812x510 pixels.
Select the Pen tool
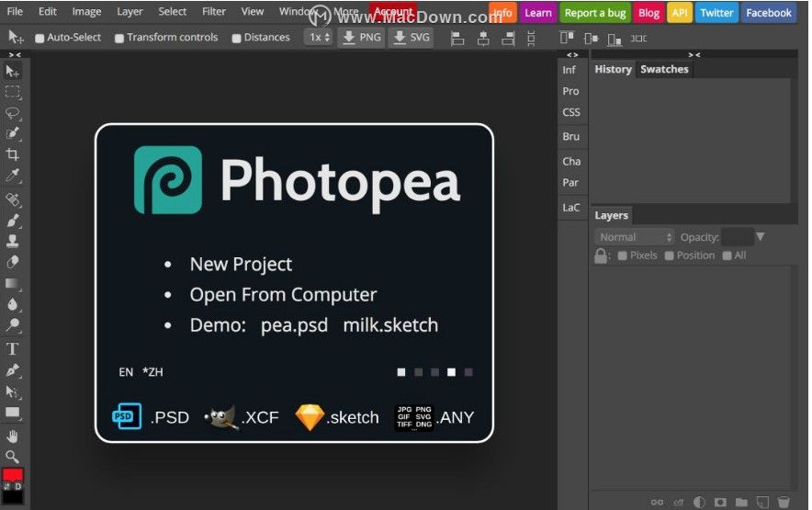[13, 370]
